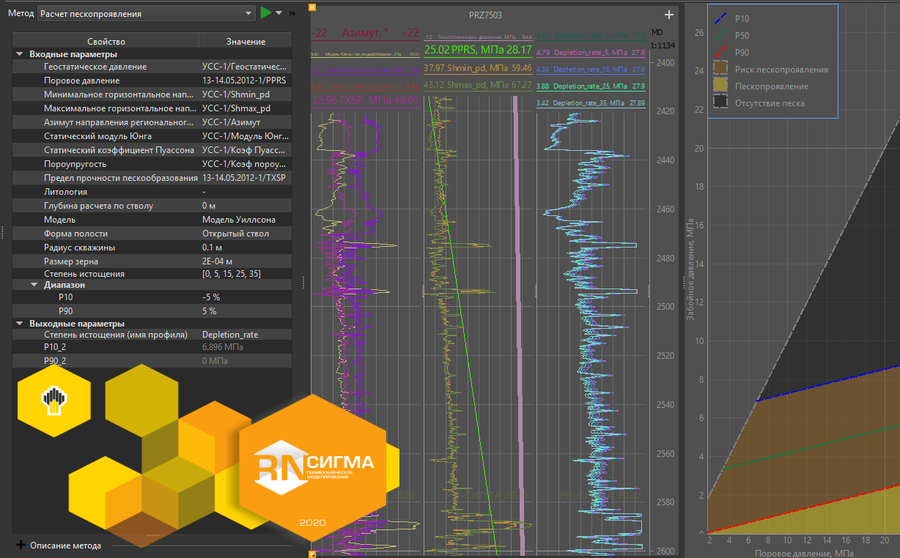Click the Значение column header
The width and height of the screenshot is (900, 558).
coord(246,41)
